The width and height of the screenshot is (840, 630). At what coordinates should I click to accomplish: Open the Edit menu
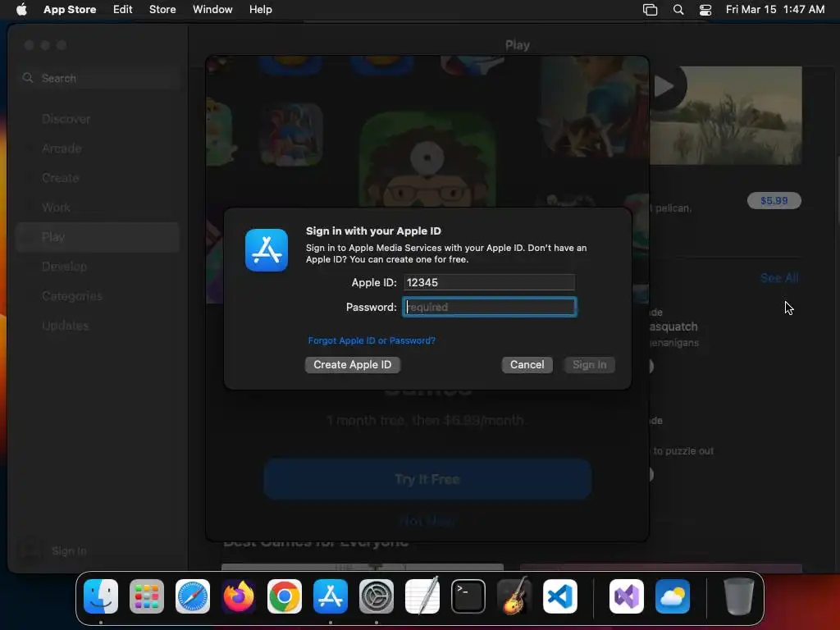123,9
